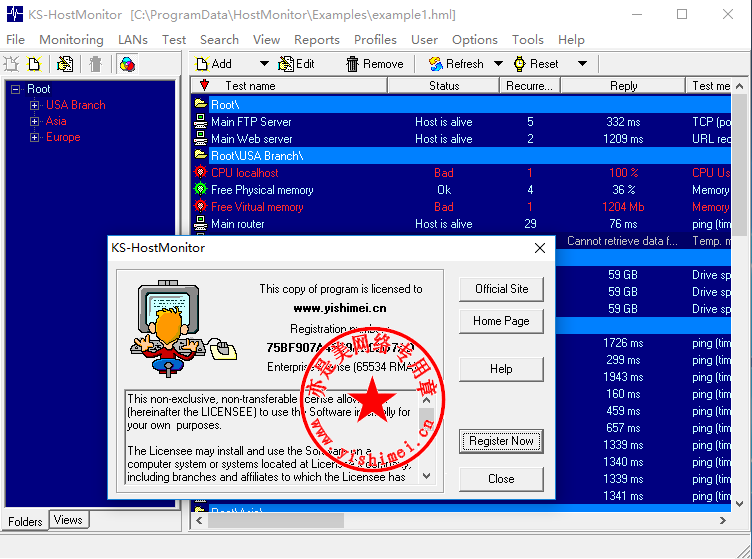The height and width of the screenshot is (559, 752).
Task: Close the KS-HostMonitor dialog with the X
Action: point(540,248)
